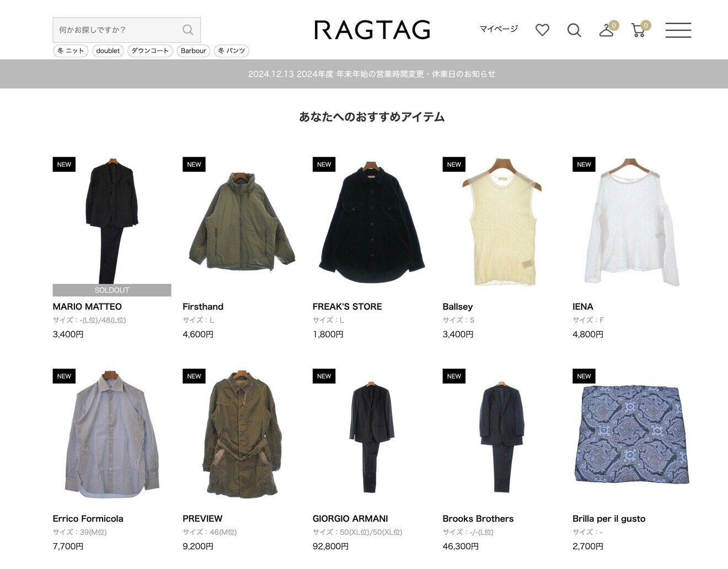
Task: Select the ダウンコート keyword tag
Action: 150,51
